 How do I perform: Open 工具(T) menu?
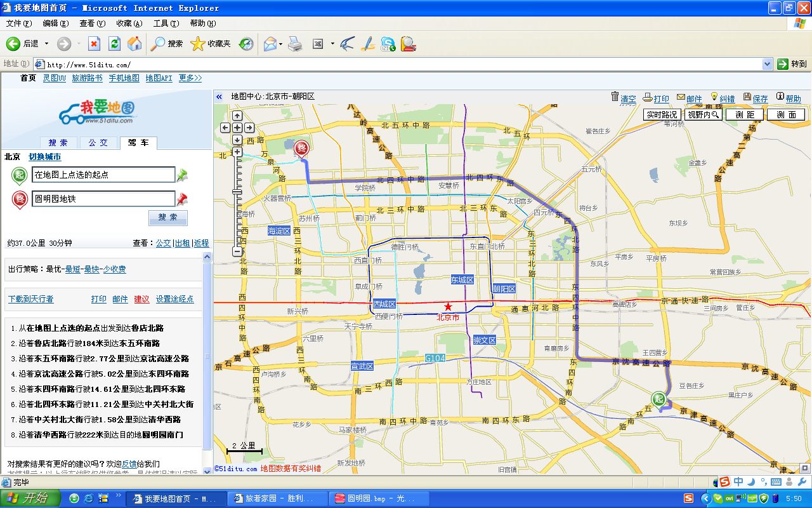click(166, 23)
